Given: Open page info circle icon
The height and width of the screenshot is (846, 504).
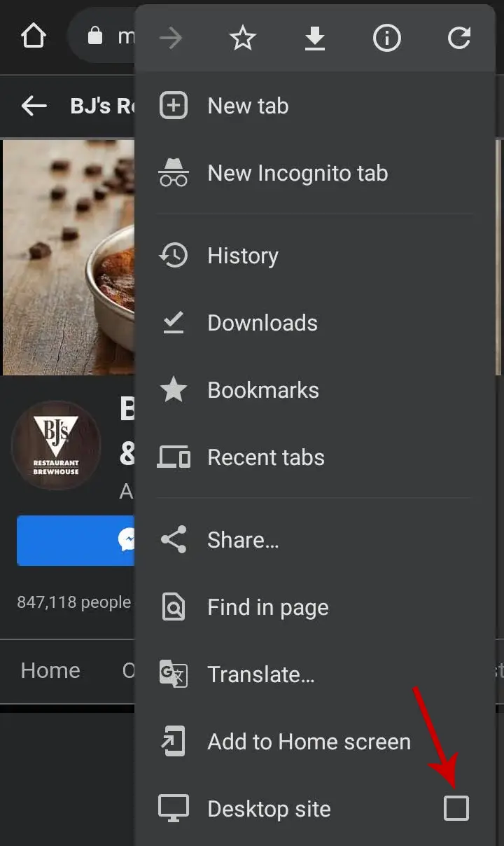Looking at the screenshot, I should pos(387,38).
